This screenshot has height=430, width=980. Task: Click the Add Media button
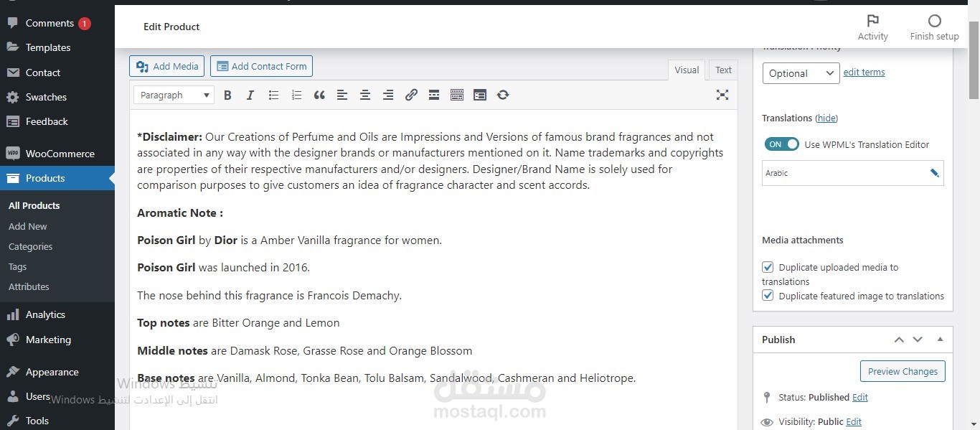167,66
